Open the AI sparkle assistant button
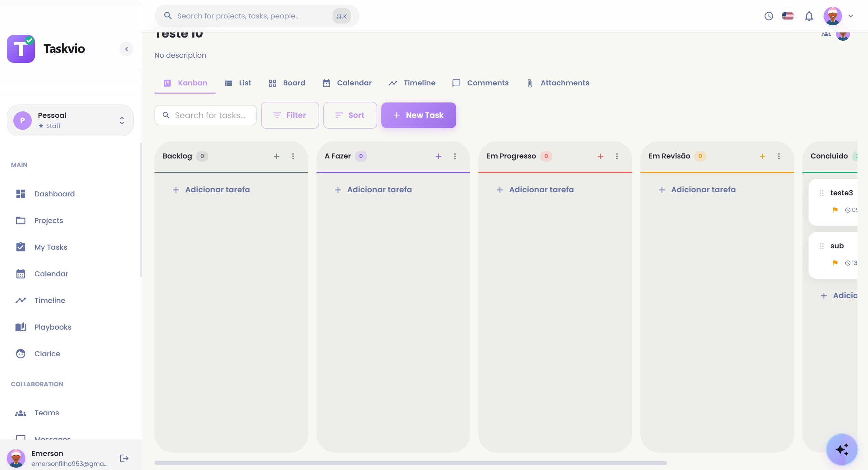Image resolution: width=868 pixels, height=470 pixels. (x=841, y=449)
